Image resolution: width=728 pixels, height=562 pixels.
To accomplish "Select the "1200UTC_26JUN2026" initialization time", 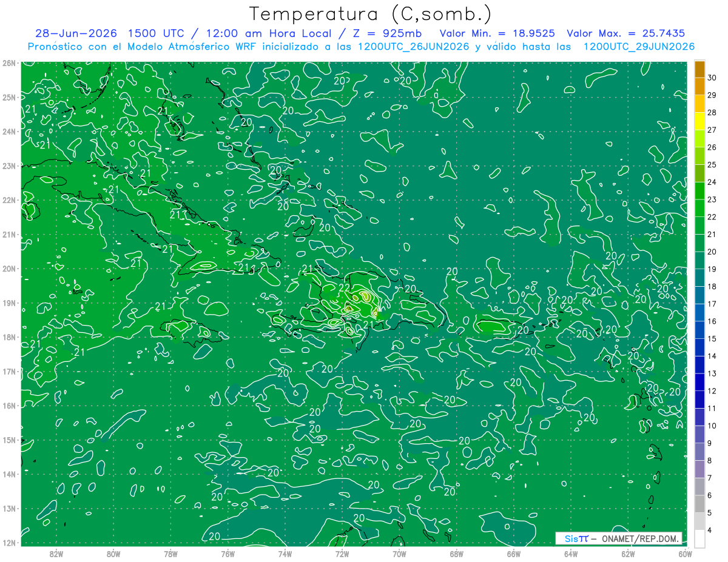I will [414, 47].
